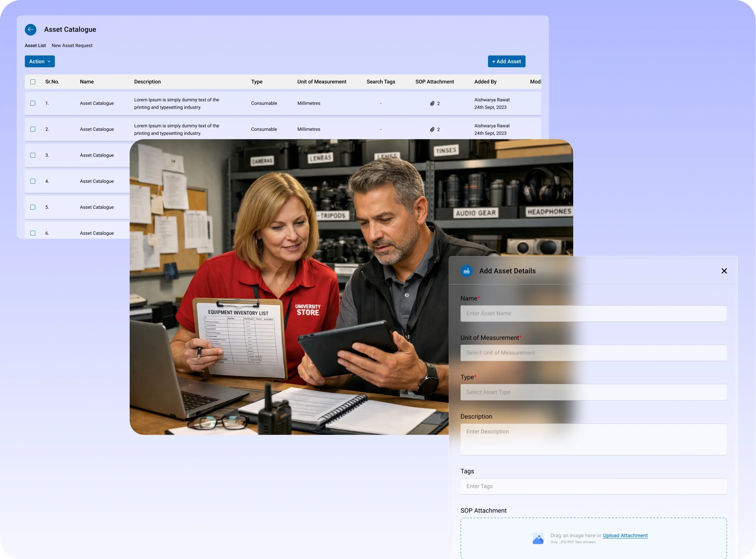This screenshot has width=756, height=559.
Task: Open the Select Unit of Measurement dropdown
Action: 593,353
